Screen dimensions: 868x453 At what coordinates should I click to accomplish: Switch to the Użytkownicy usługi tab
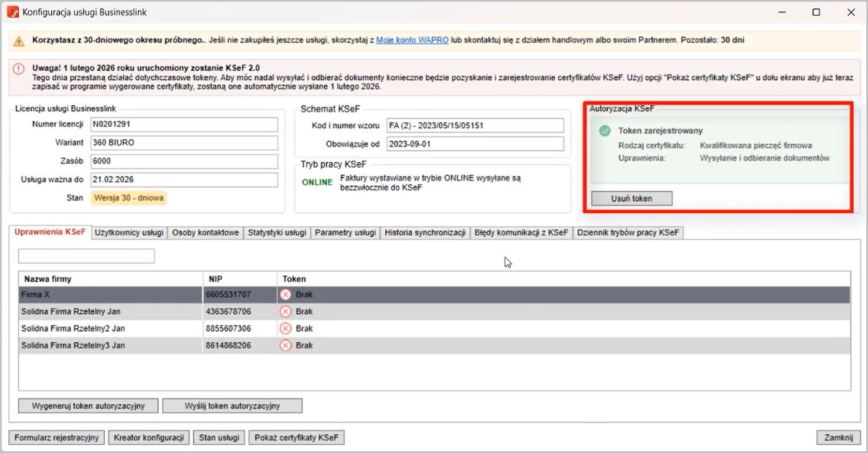[129, 233]
